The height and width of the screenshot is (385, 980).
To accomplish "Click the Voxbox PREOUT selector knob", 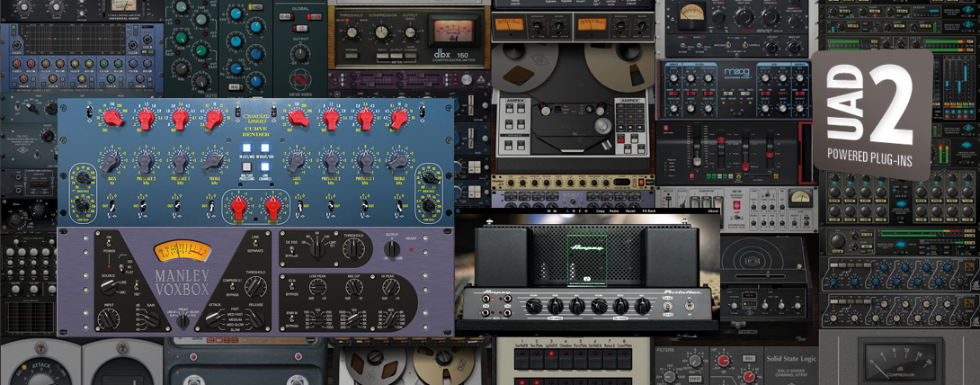I will pos(183,321).
